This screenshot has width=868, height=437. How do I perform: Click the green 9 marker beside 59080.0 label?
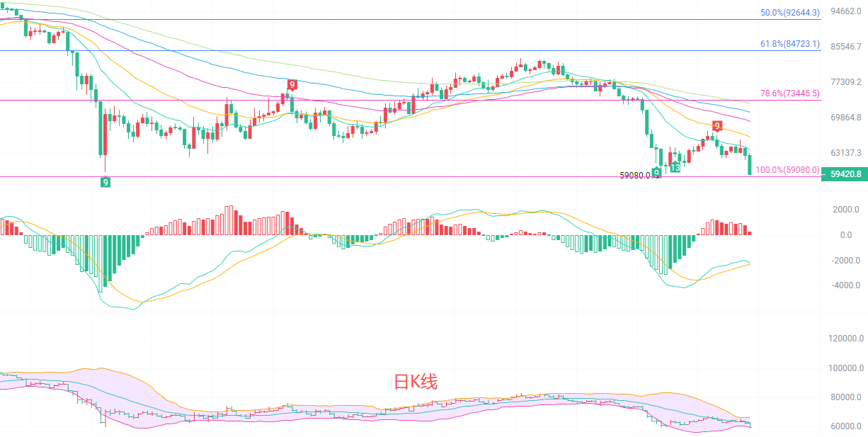coord(657,173)
